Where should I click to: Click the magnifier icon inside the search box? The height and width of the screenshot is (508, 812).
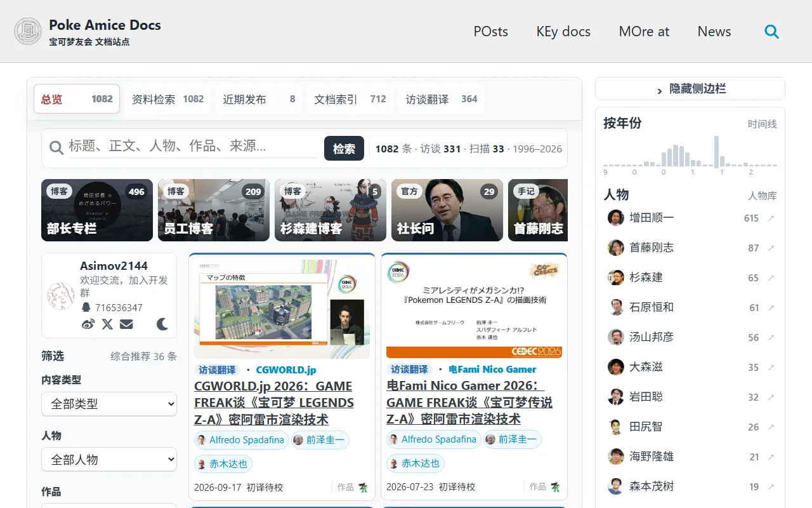[56, 147]
